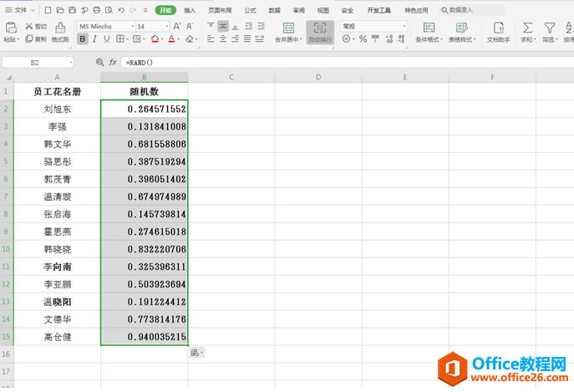Click the paste options icon below column B
The height and width of the screenshot is (392, 574).
click(x=196, y=353)
